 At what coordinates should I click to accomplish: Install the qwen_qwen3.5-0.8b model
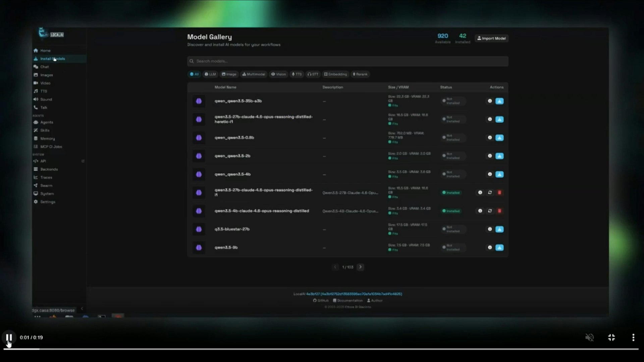(x=499, y=138)
